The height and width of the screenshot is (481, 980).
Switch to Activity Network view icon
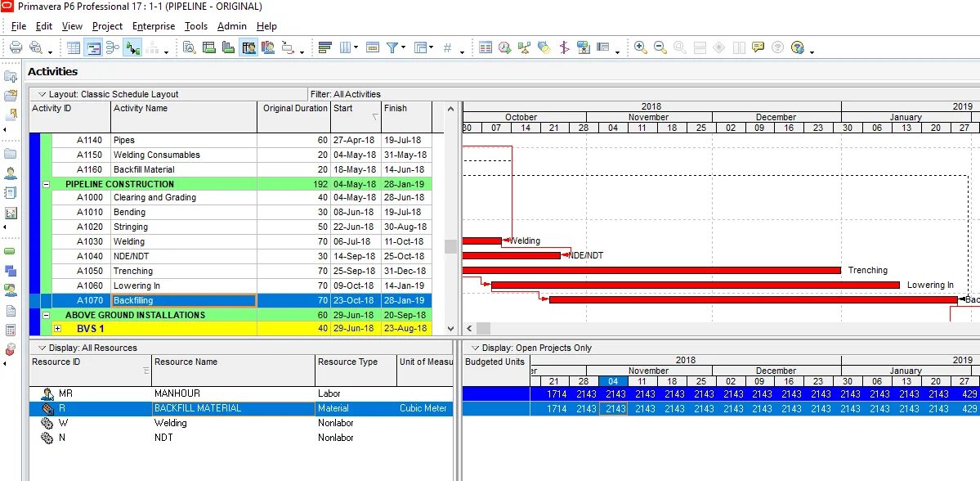113,47
